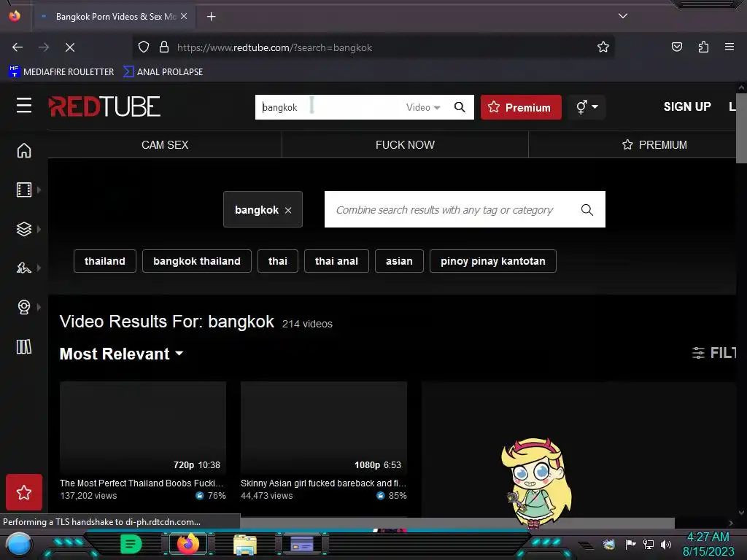Click the title of the 44,473 views video
The width and height of the screenshot is (747, 560).
click(x=323, y=483)
